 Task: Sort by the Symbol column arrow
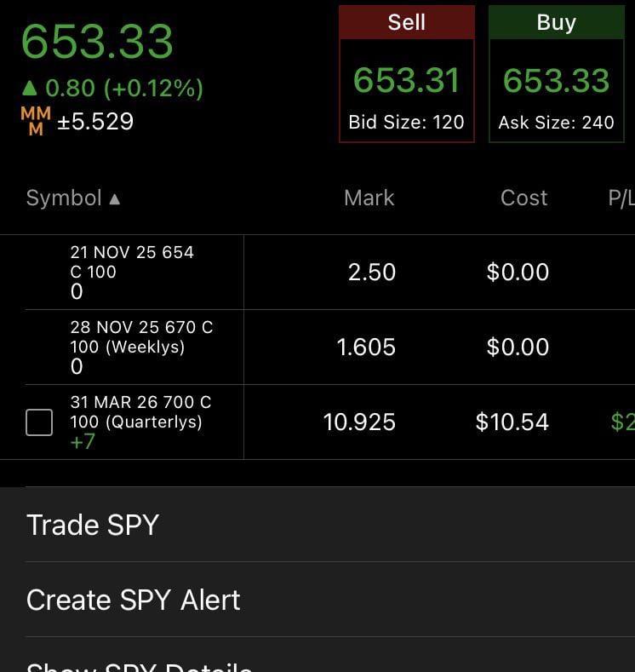point(115,199)
